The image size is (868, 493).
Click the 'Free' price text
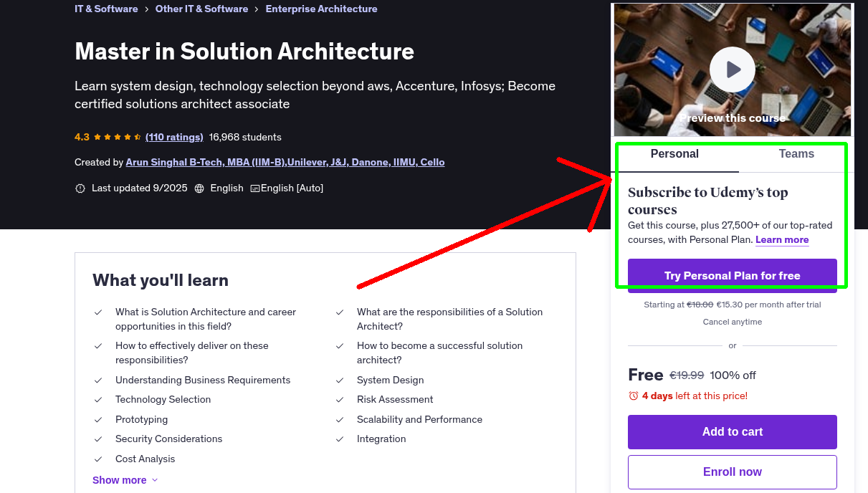[x=645, y=375]
